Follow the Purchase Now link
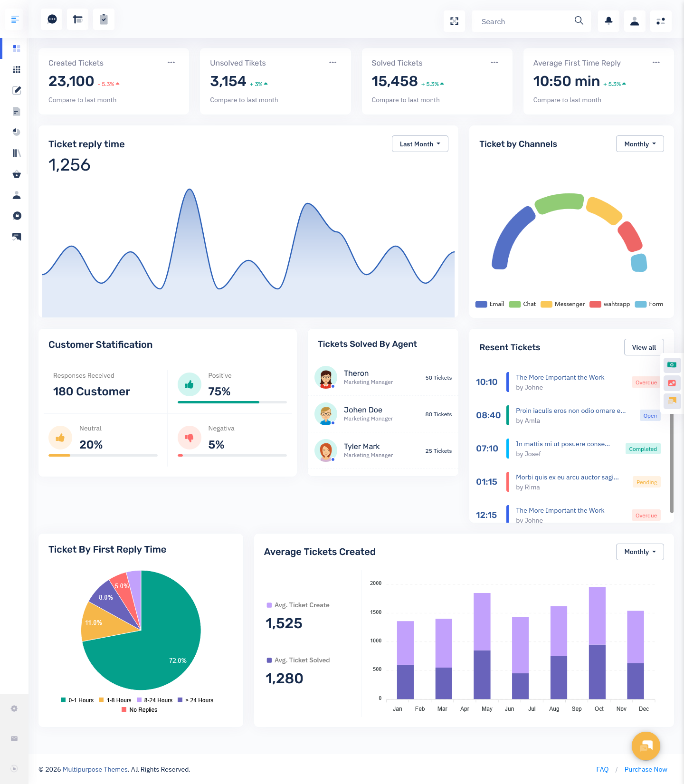Viewport: 684px width, 784px height. [646, 769]
